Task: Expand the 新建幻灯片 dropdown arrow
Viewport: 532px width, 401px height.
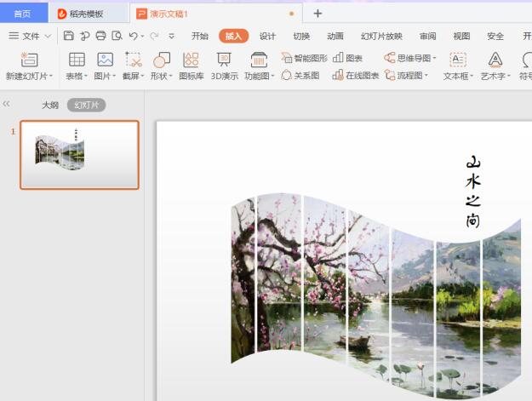Action: pyautogui.click(x=51, y=76)
